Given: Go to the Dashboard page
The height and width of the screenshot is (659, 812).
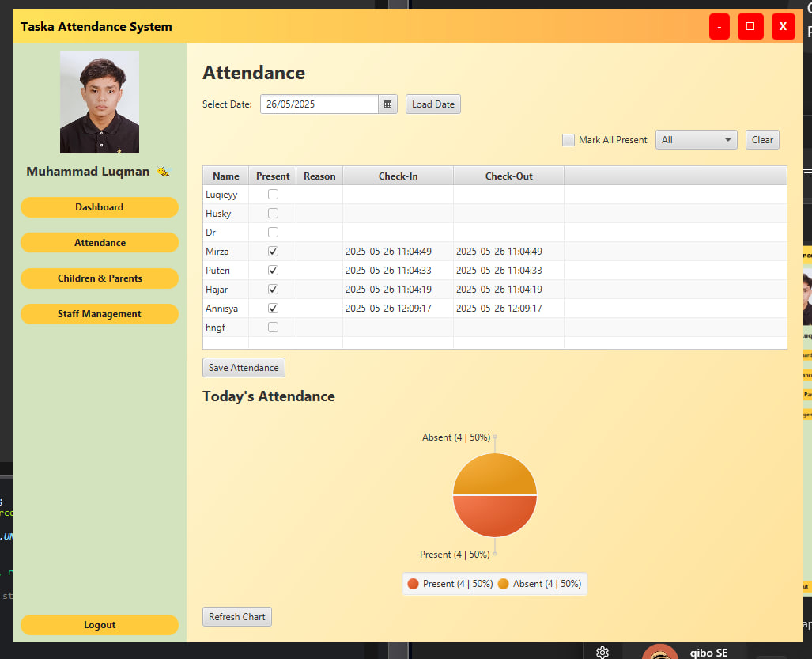Looking at the screenshot, I should [x=100, y=207].
